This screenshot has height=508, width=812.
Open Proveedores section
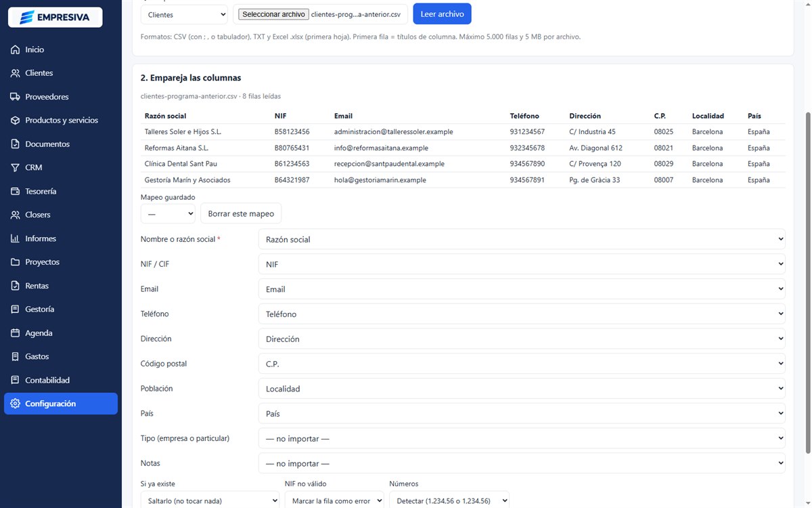tap(61, 97)
